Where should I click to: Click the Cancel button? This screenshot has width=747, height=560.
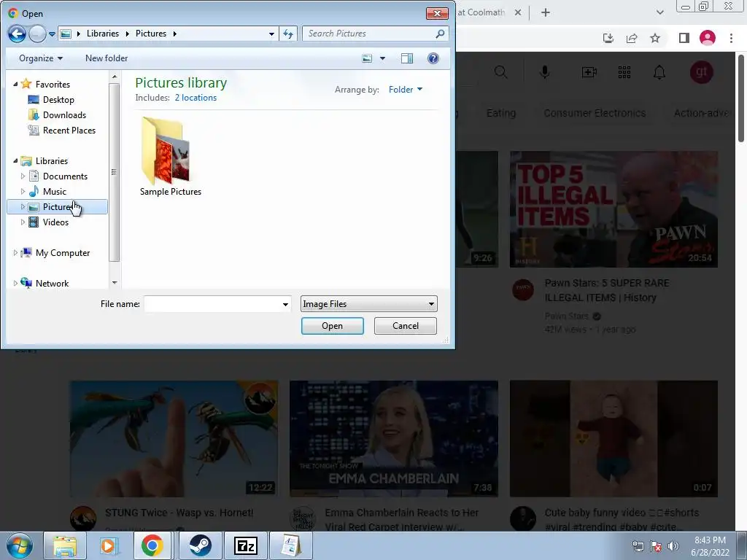406,326
